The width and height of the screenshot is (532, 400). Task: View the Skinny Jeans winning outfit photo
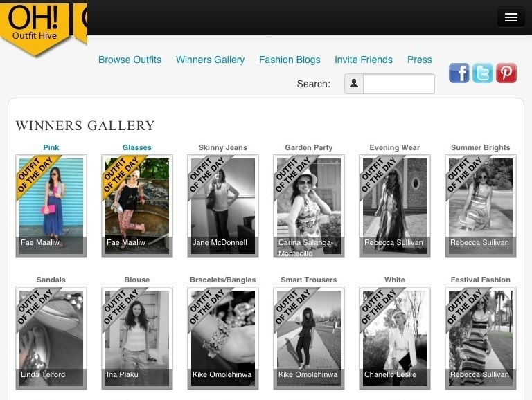(x=223, y=206)
